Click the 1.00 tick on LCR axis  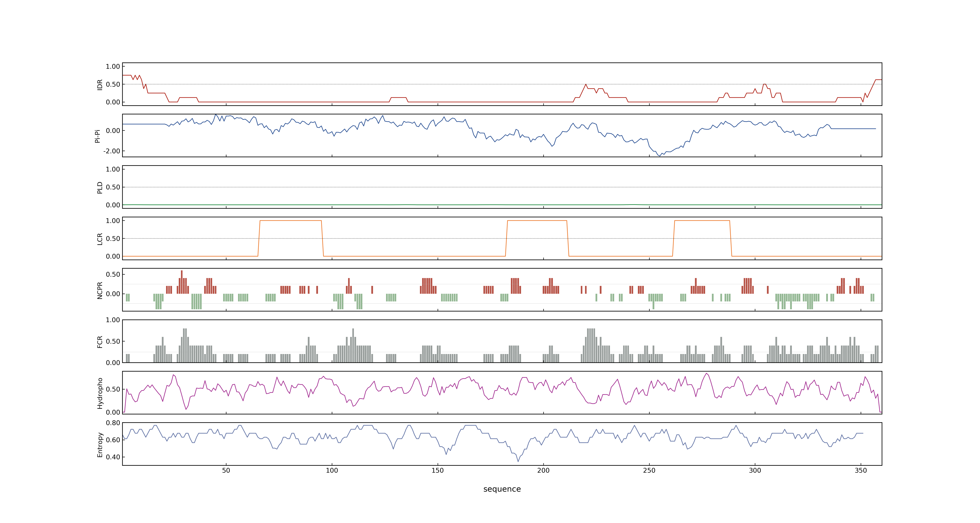tap(113, 220)
